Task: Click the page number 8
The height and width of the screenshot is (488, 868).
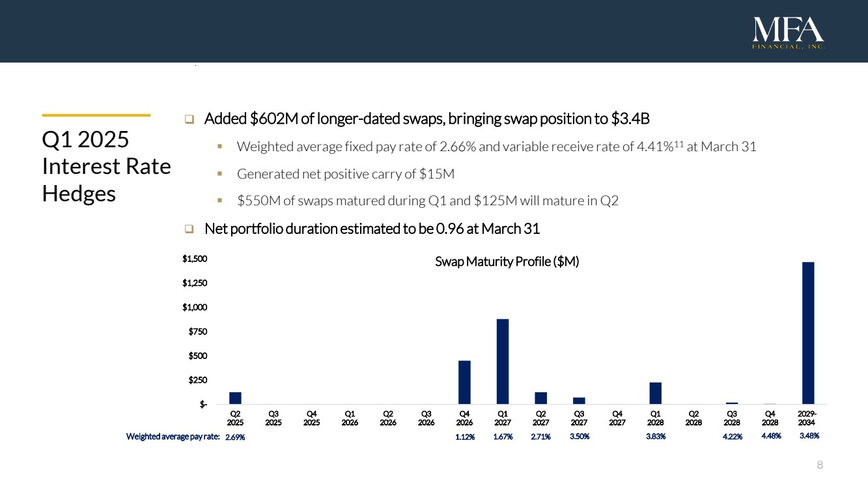Action: coord(820,465)
